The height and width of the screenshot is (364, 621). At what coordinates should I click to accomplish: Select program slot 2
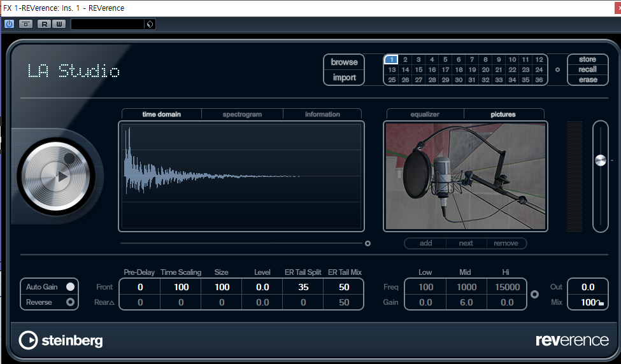405,59
